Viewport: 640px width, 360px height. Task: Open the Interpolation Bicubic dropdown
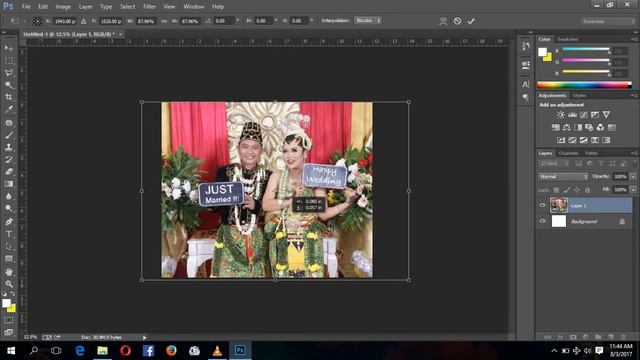tap(368, 20)
